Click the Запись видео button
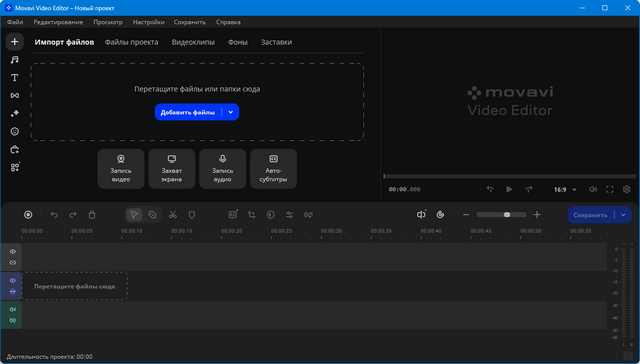 pyautogui.click(x=121, y=169)
